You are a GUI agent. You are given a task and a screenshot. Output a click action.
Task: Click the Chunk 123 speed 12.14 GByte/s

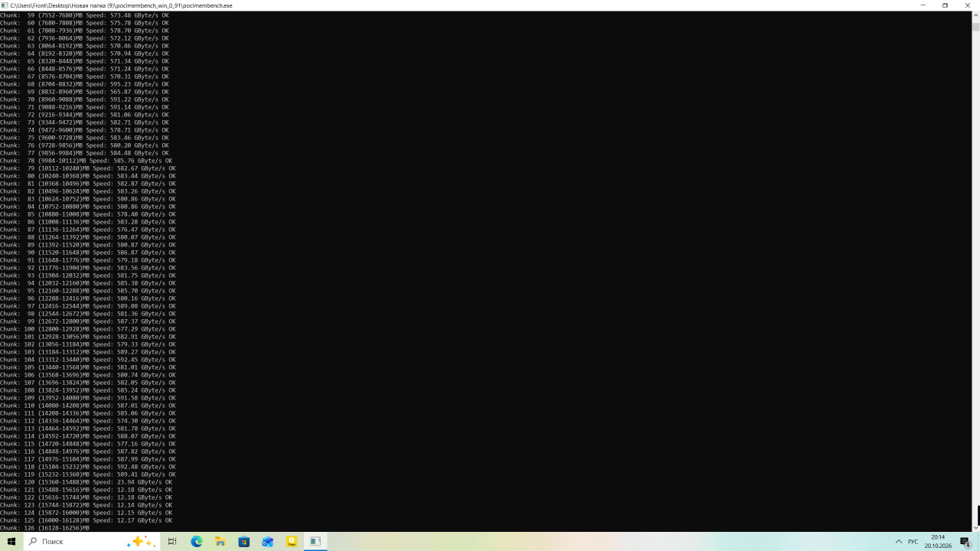pos(139,505)
